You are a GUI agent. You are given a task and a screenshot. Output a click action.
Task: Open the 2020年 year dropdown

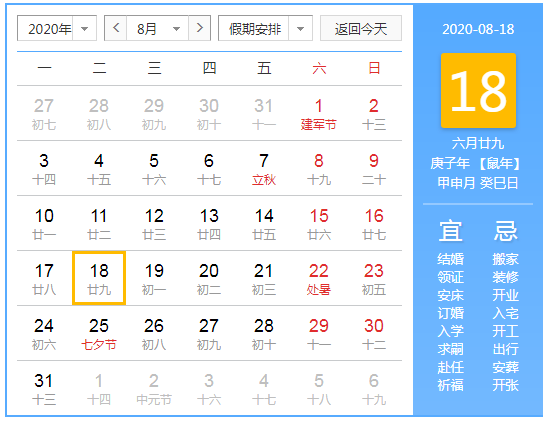click(57, 28)
